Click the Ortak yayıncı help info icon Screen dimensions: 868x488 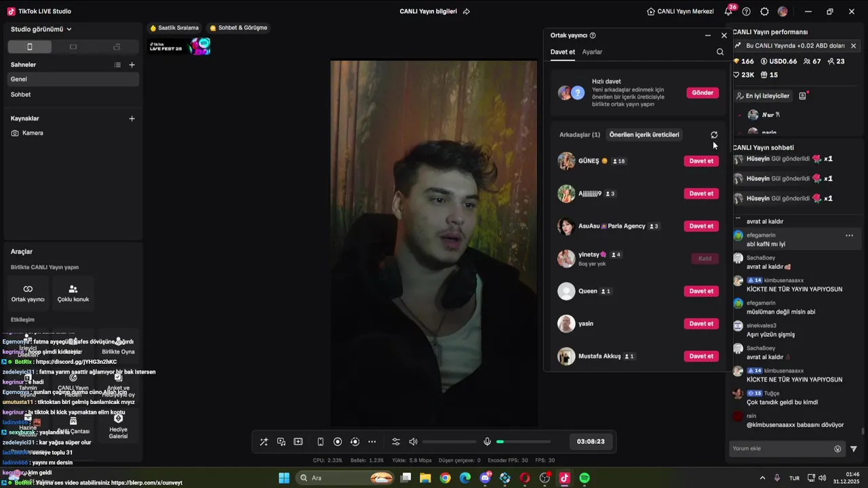point(593,35)
